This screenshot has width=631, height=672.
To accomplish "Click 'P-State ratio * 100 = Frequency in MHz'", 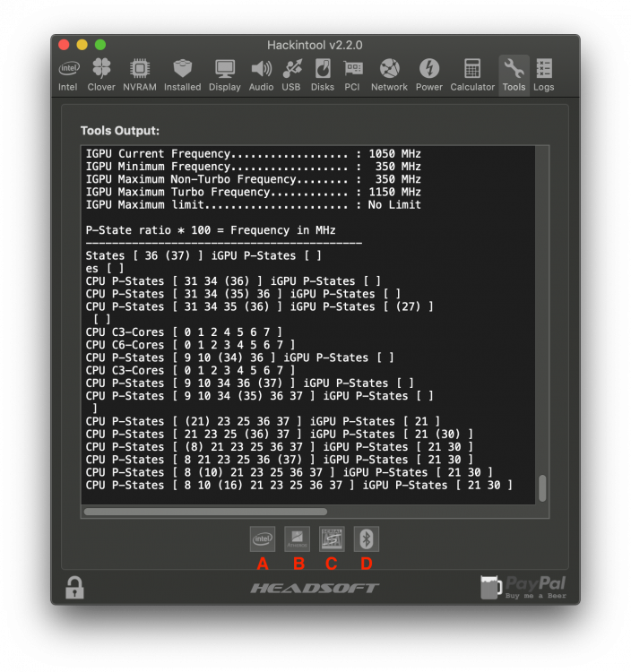I will 211,230.
